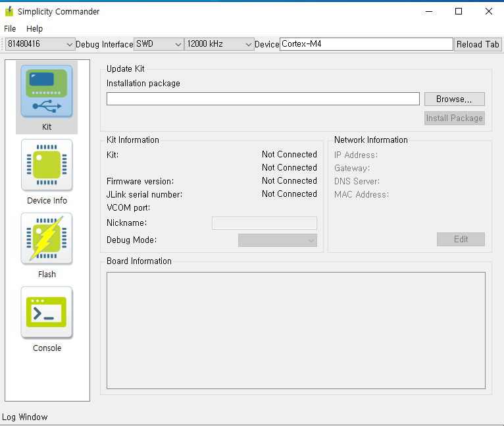The image size is (504, 426).
Task: Click the toolbar drag handle grip
Action: (3, 44)
